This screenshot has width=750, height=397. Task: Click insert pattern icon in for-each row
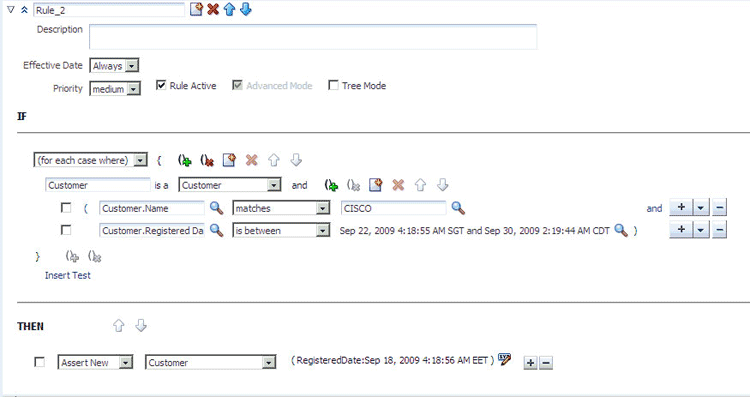tap(229, 160)
